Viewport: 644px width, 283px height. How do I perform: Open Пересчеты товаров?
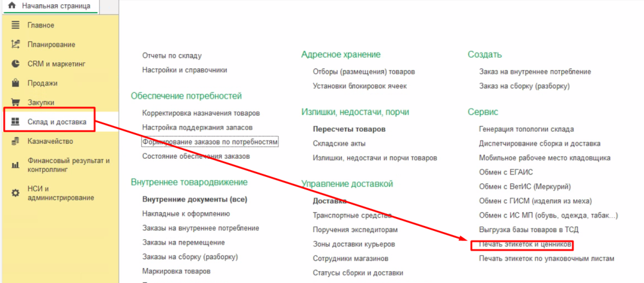pos(349,129)
